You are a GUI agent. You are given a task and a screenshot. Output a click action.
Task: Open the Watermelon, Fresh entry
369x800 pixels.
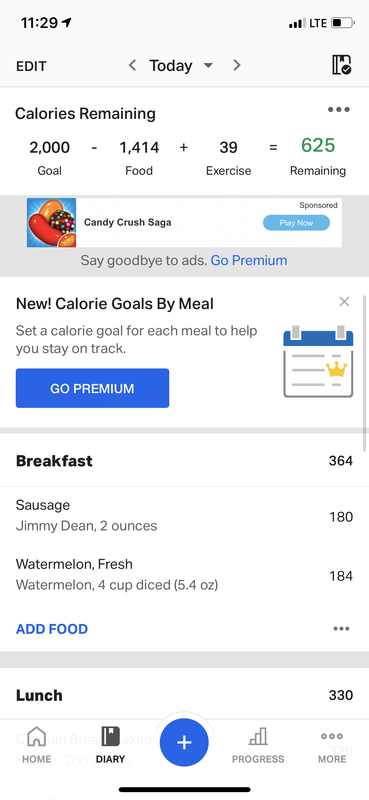184,575
